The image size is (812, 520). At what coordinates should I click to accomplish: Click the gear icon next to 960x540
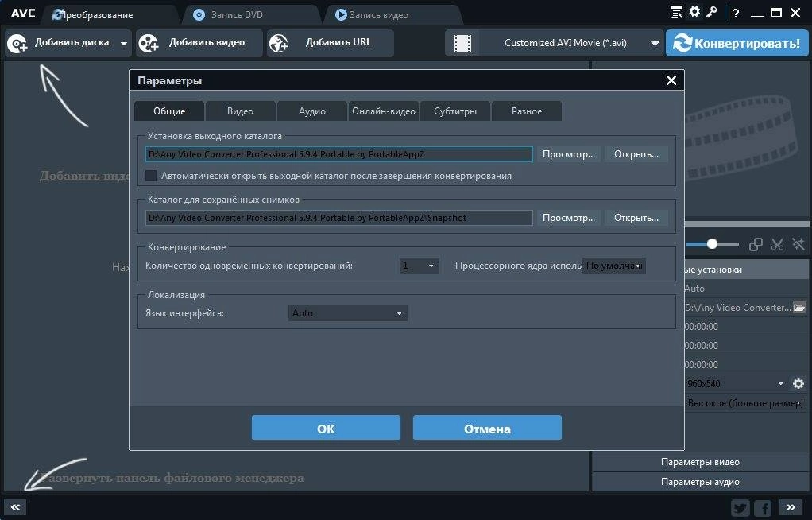(x=798, y=384)
